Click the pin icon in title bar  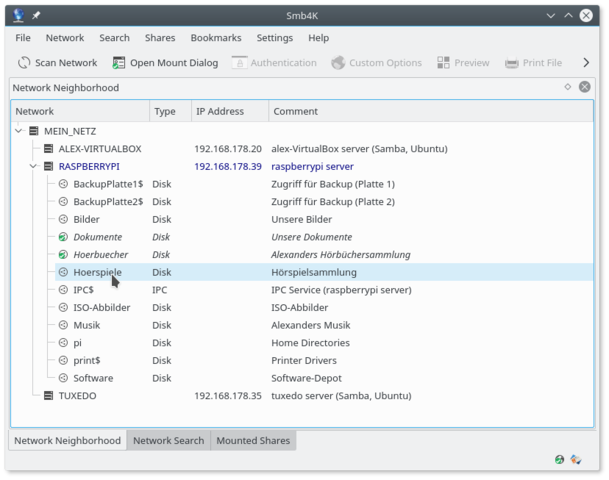tap(36, 16)
